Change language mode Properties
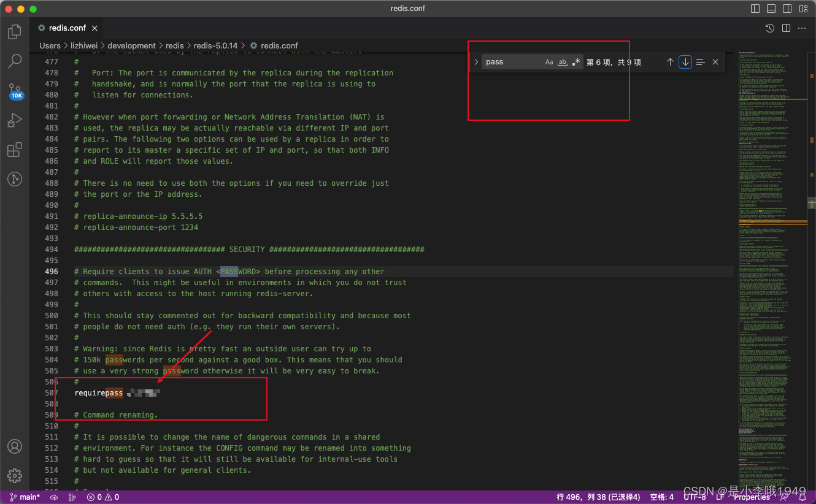This screenshot has height=504, width=816. click(752, 497)
